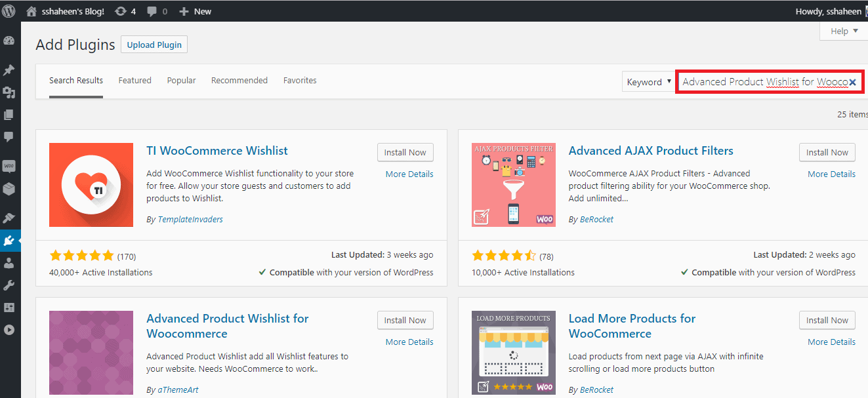
Task: Click the AJAX Products Filter thumbnail
Action: (514, 185)
